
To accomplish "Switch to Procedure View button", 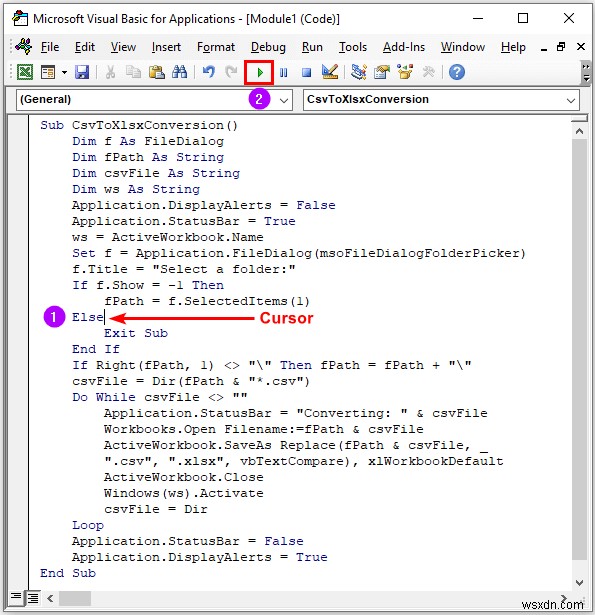I will [x=16, y=598].
